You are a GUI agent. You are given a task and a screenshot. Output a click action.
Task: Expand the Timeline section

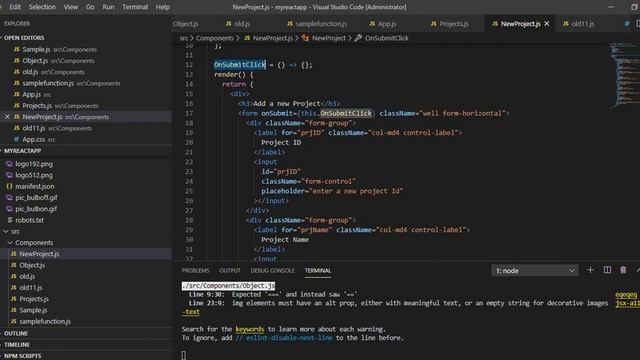pos(16,344)
